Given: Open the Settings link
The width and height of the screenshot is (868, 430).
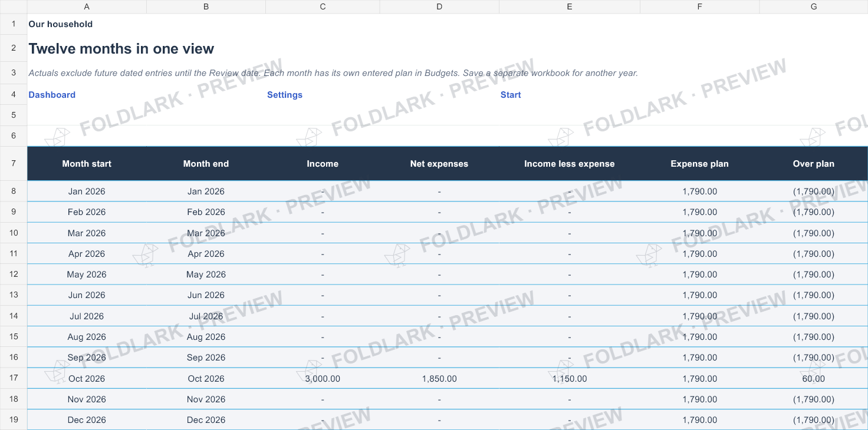Looking at the screenshot, I should pyautogui.click(x=285, y=95).
